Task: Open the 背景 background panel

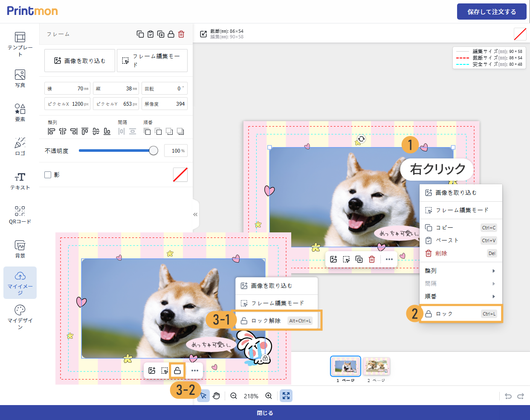Action: coord(20,249)
